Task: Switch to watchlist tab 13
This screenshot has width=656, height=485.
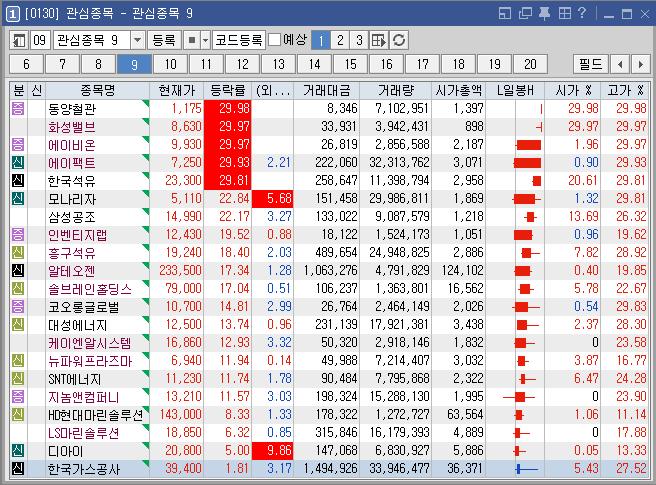Action: [x=278, y=64]
